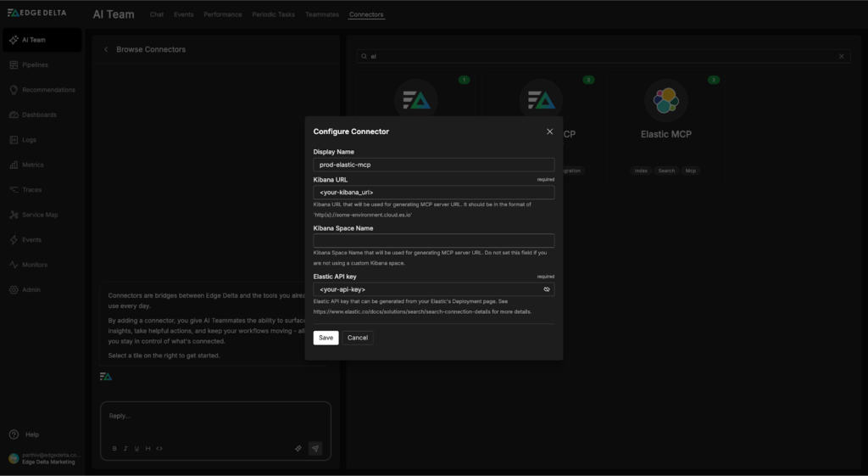This screenshot has width=868, height=476.
Task: Click the Kibana Space Name field
Action: point(433,241)
